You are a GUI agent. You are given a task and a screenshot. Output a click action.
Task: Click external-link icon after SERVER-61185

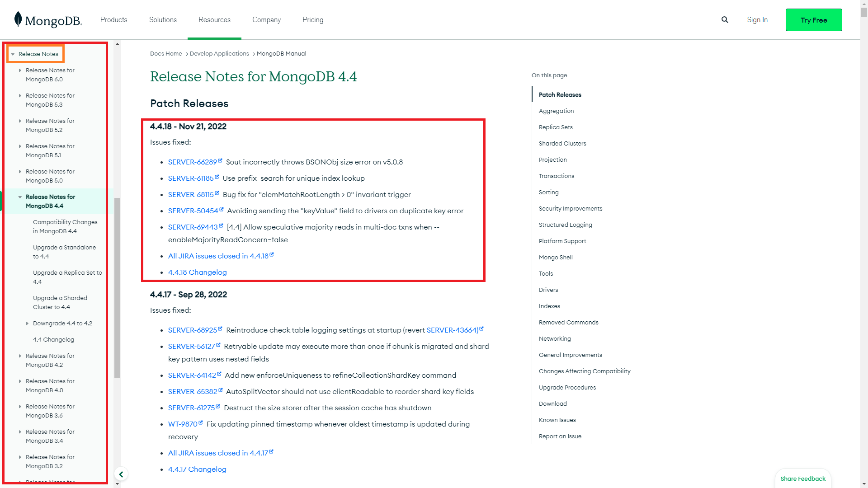tap(217, 177)
